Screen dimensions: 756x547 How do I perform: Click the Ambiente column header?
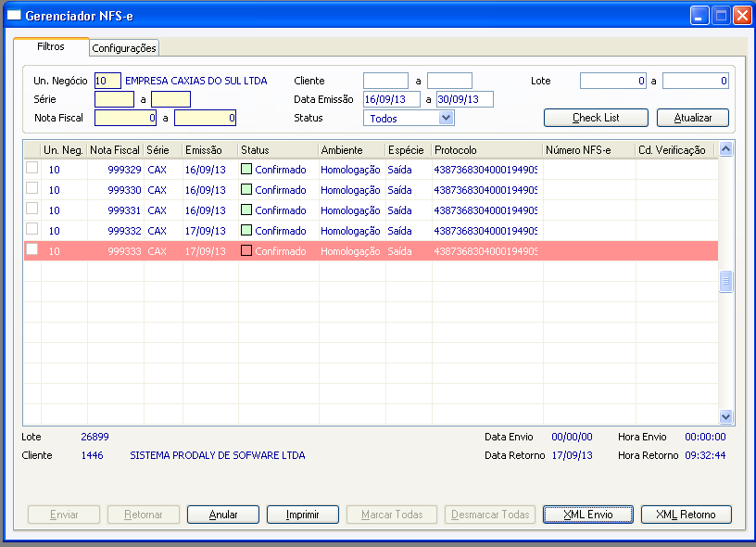tap(352, 150)
